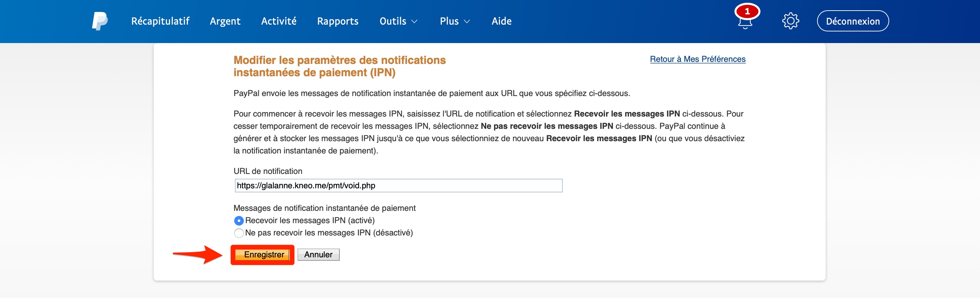Image resolution: width=980 pixels, height=298 pixels.
Task: Open the Aide section
Action: coord(501,21)
